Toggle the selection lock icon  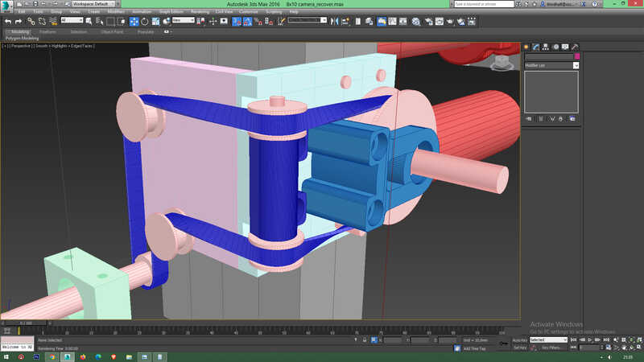click(x=365, y=340)
